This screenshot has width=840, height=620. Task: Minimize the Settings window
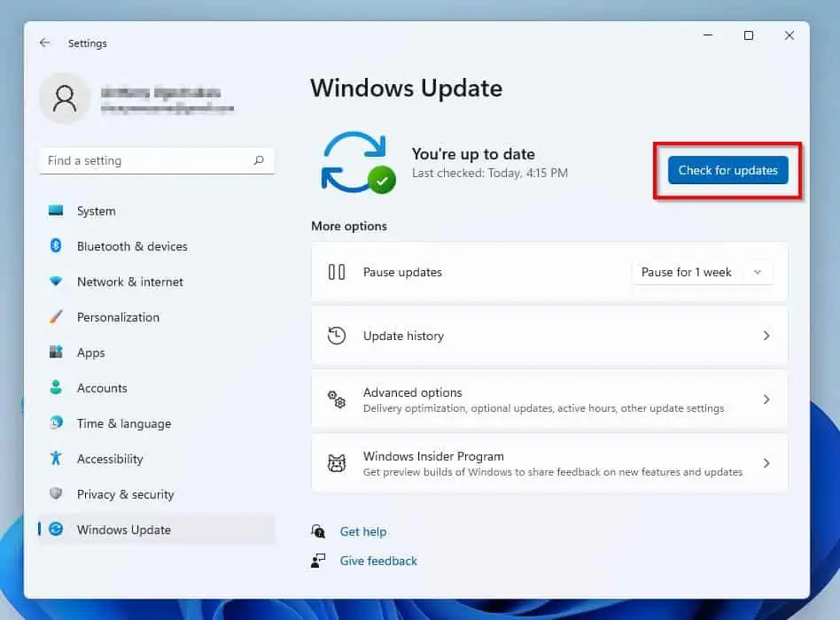(x=708, y=35)
